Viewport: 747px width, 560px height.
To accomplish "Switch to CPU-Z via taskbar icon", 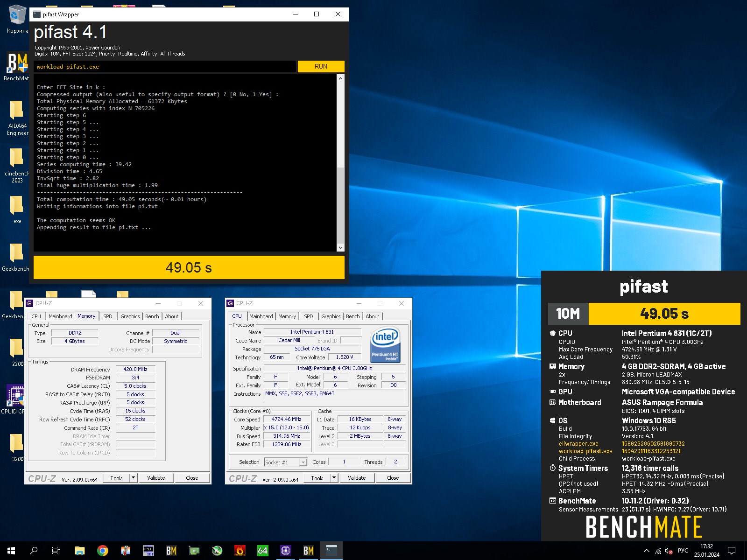I will click(x=286, y=551).
